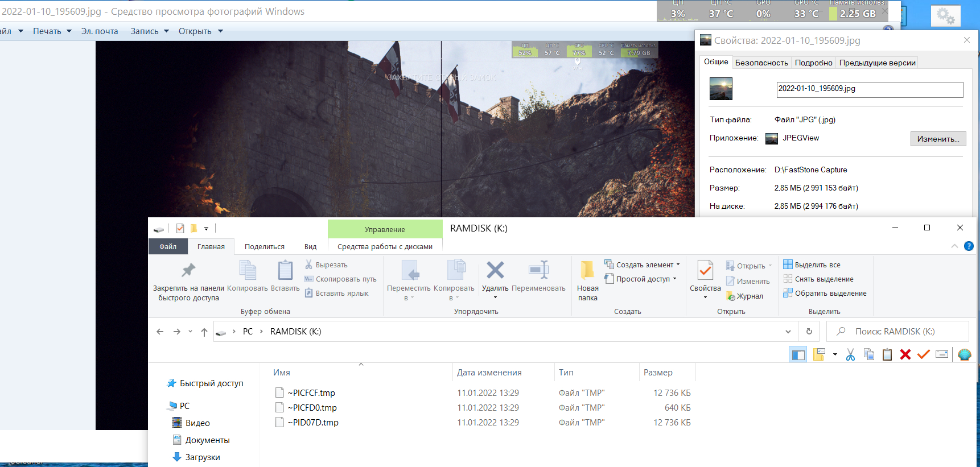Image resolution: width=980 pixels, height=467 pixels.
Task: Go back in Explorer navigation
Action: click(x=160, y=332)
